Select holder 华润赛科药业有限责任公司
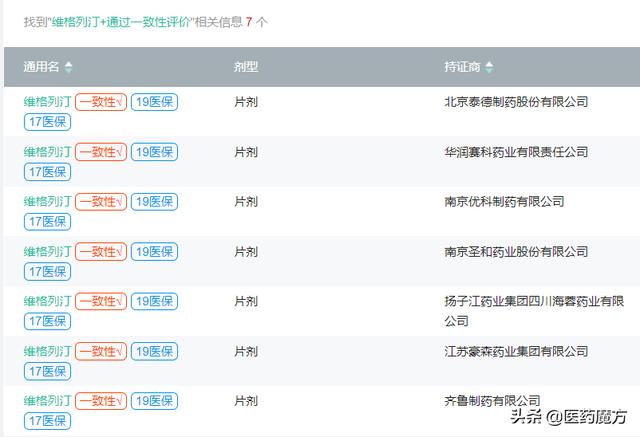This screenshot has height=437, width=640. pyautogui.click(x=516, y=152)
